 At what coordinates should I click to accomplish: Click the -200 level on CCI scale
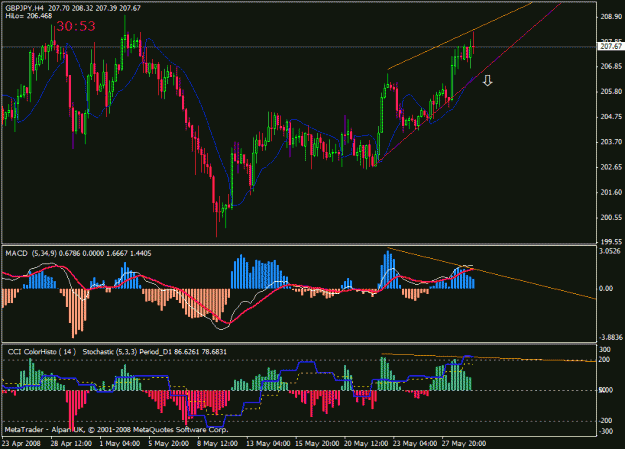[x=605, y=421]
